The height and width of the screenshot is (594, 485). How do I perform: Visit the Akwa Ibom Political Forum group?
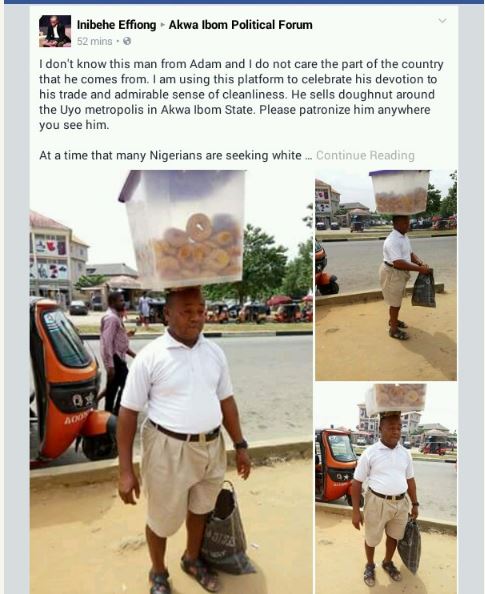[241, 25]
